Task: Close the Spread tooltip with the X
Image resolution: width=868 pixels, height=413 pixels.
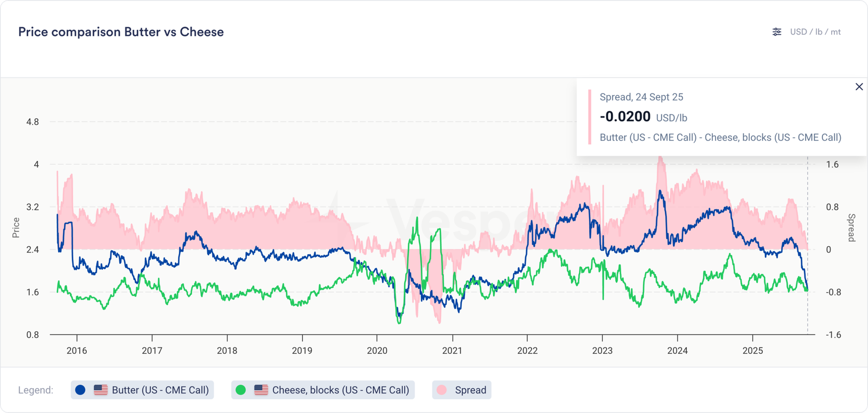Action: click(859, 87)
